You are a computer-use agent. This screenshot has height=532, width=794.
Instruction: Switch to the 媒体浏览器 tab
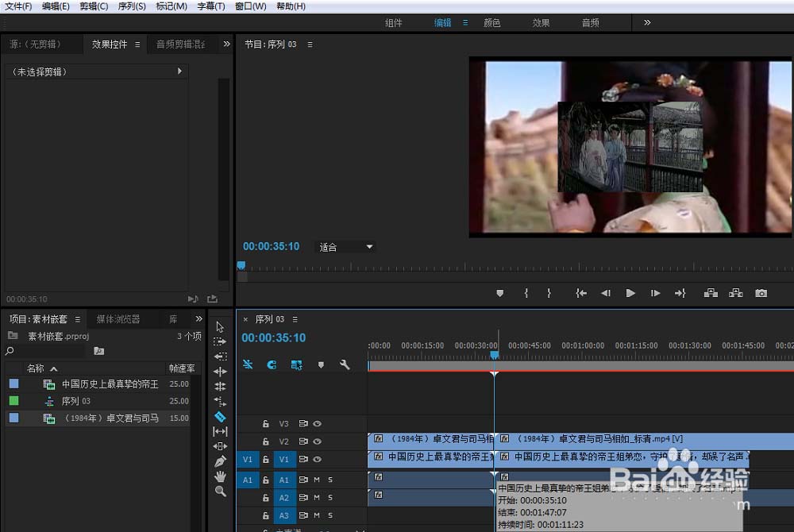click(x=118, y=319)
